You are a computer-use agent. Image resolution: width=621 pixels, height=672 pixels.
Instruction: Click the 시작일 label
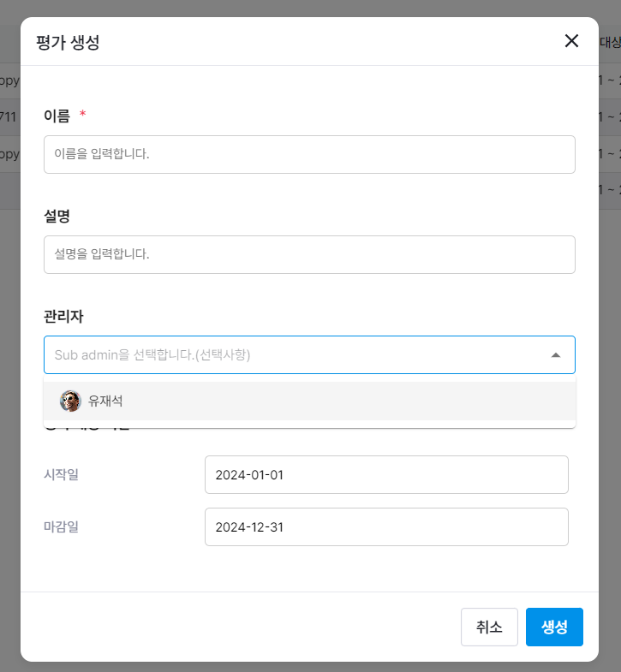click(x=61, y=474)
